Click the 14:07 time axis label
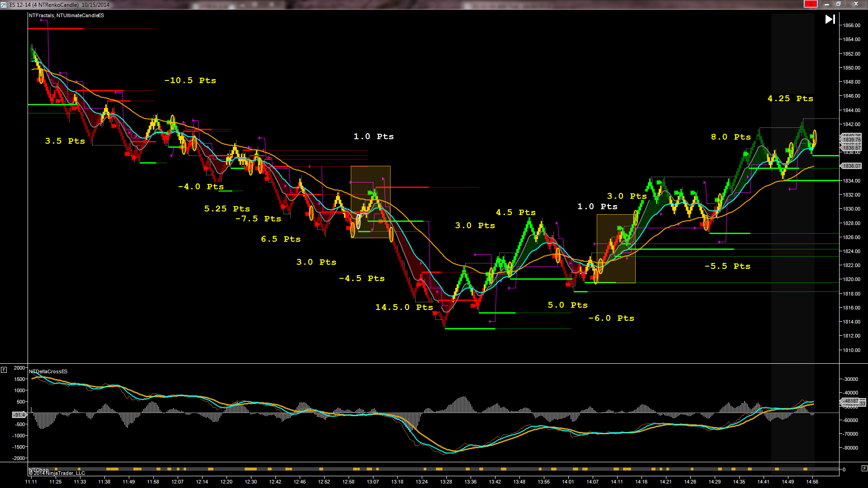 [x=593, y=482]
